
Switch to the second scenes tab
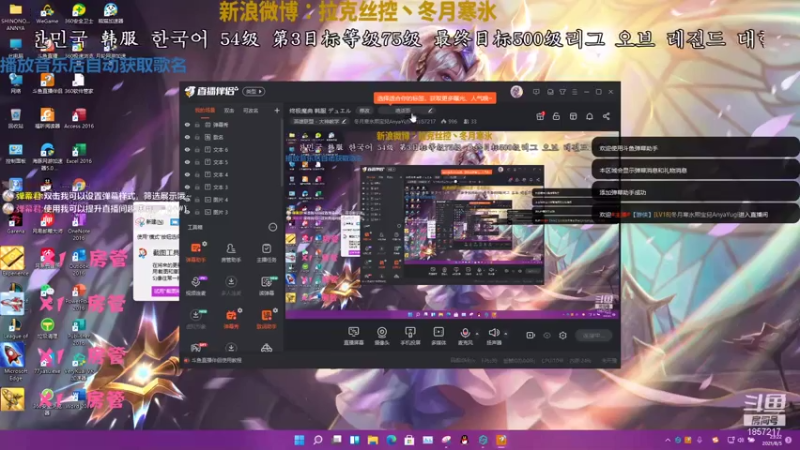[x=229, y=111]
